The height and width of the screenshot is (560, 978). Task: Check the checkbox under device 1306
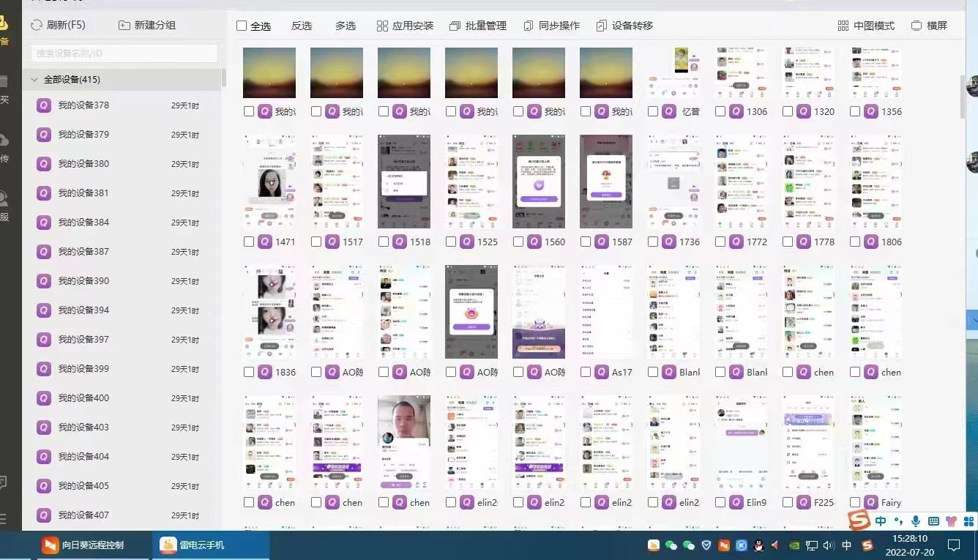[x=720, y=111]
